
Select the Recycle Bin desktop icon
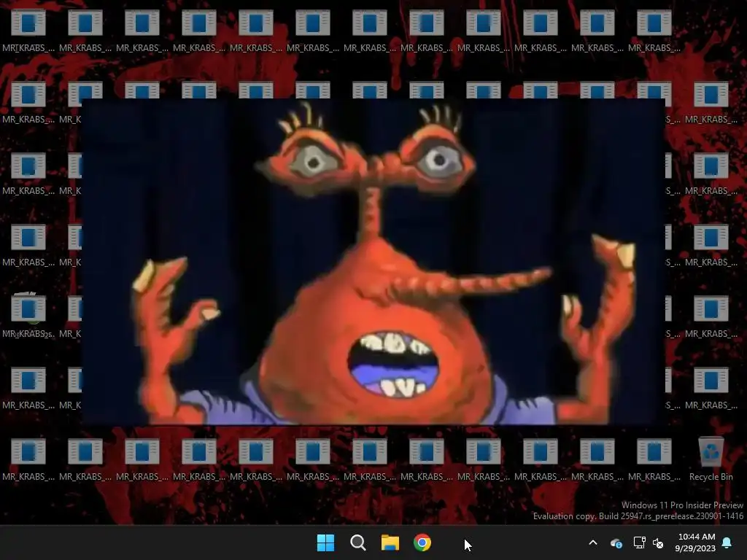pyautogui.click(x=711, y=459)
